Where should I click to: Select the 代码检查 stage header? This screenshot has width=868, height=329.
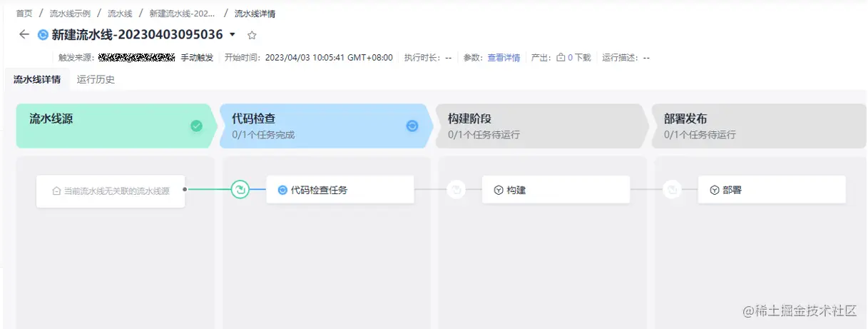pyautogui.click(x=326, y=126)
